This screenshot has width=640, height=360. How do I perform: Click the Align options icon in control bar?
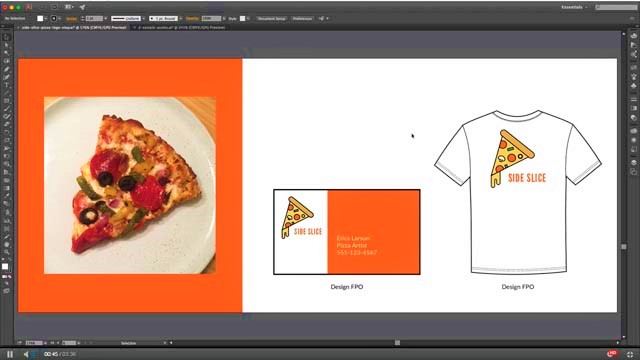(322, 18)
